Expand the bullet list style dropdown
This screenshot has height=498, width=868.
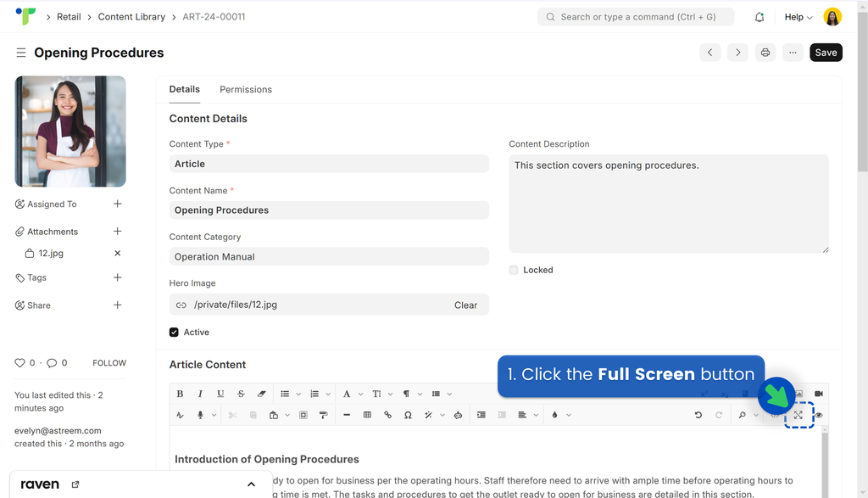click(298, 394)
